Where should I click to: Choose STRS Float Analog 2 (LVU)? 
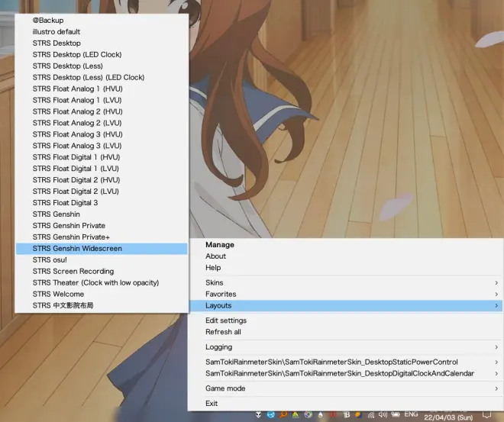click(102, 123)
